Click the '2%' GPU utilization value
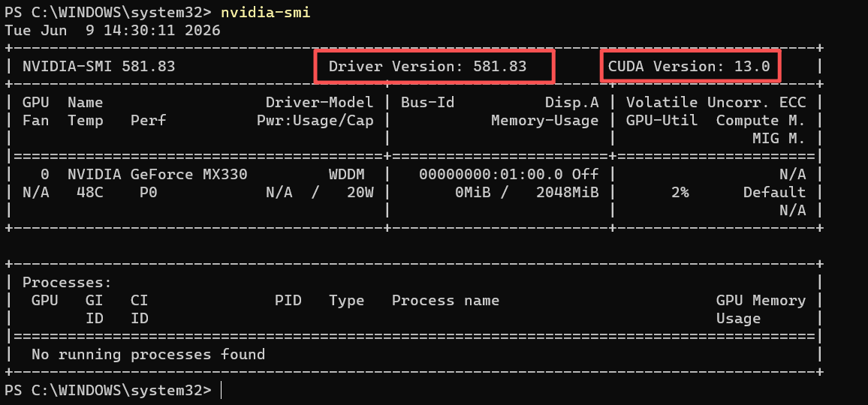Viewport: 868px width, 405px height. (x=680, y=193)
